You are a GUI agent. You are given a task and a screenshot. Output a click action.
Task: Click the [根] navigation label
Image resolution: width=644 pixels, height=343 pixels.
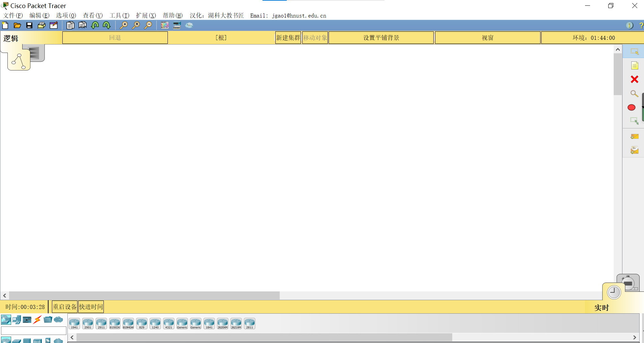click(x=221, y=38)
